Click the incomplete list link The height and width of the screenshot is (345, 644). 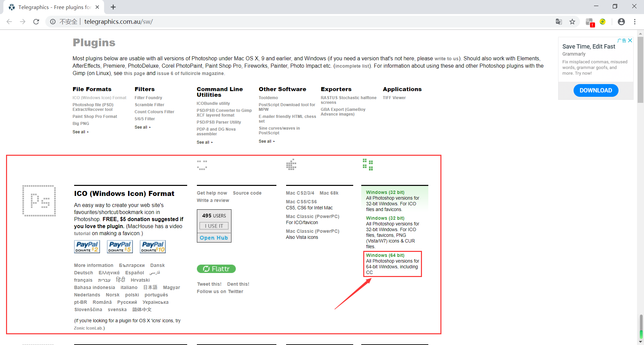tap(352, 66)
